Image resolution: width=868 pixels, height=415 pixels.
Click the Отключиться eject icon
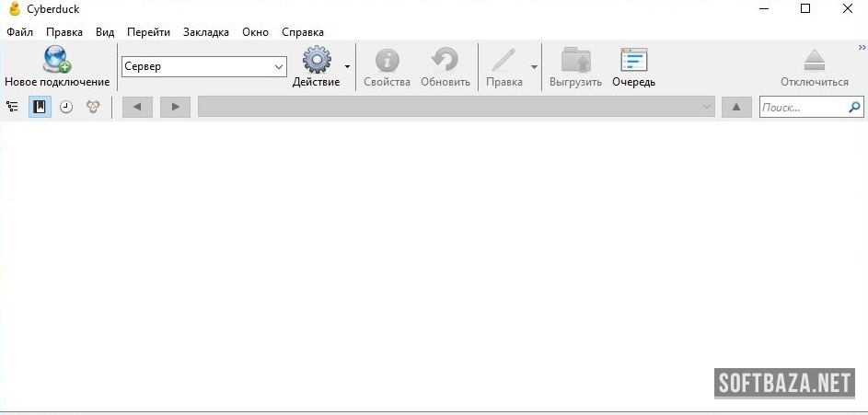(x=815, y=61)
